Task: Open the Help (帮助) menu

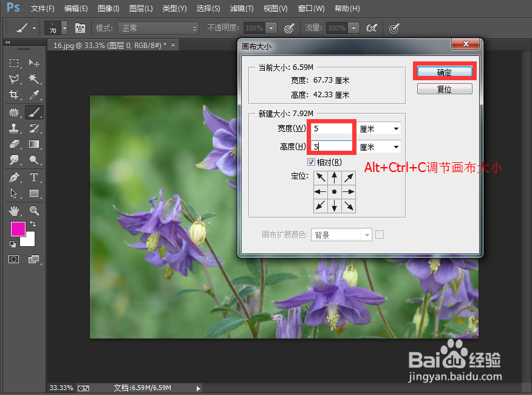Action: (347, 9)
